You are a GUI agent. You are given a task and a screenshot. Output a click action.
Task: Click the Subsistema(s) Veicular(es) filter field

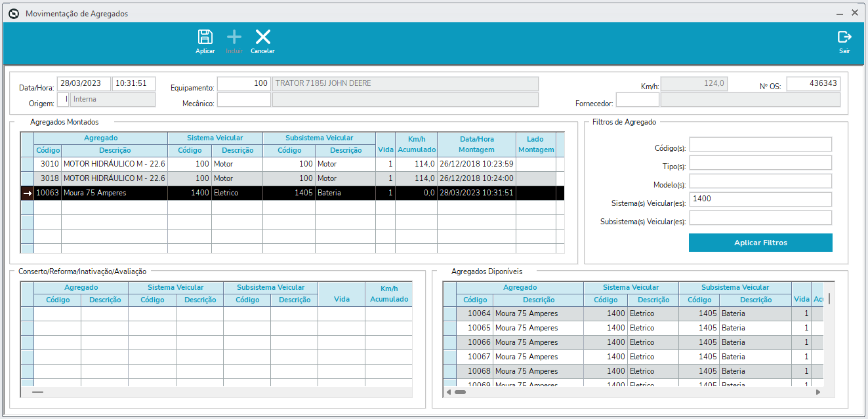coord(760,218)
